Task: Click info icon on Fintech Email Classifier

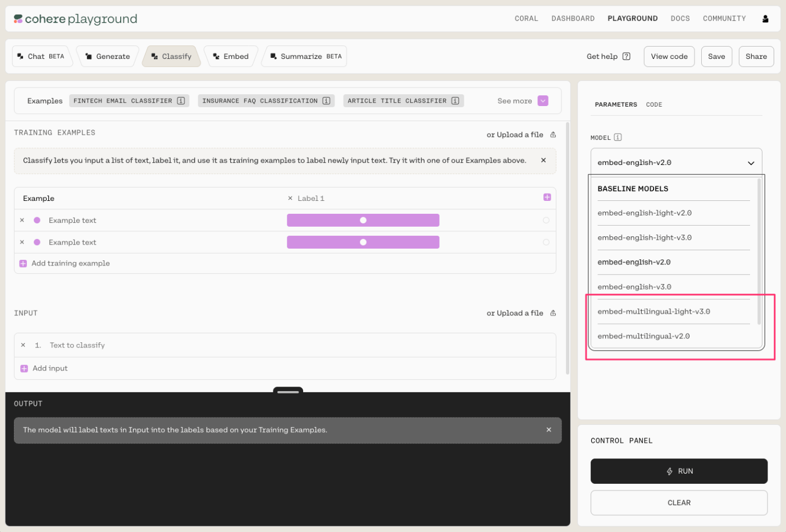Action: coord(181,101)
